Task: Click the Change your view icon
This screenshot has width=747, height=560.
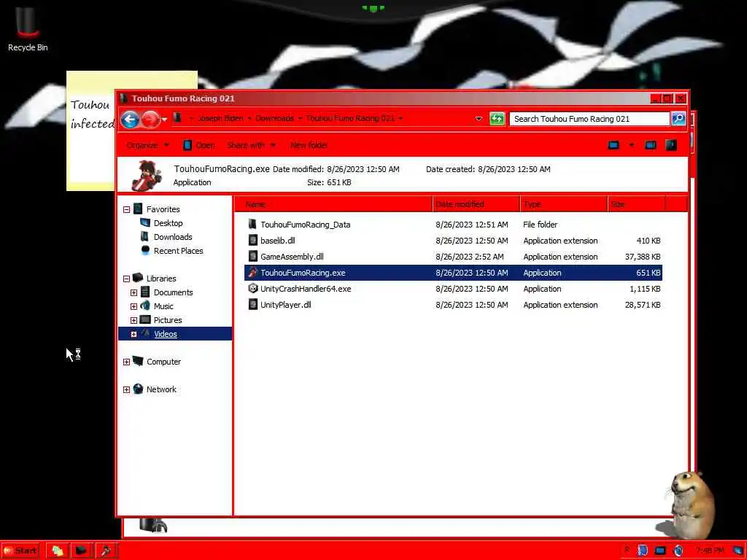Action: [614, 145]
